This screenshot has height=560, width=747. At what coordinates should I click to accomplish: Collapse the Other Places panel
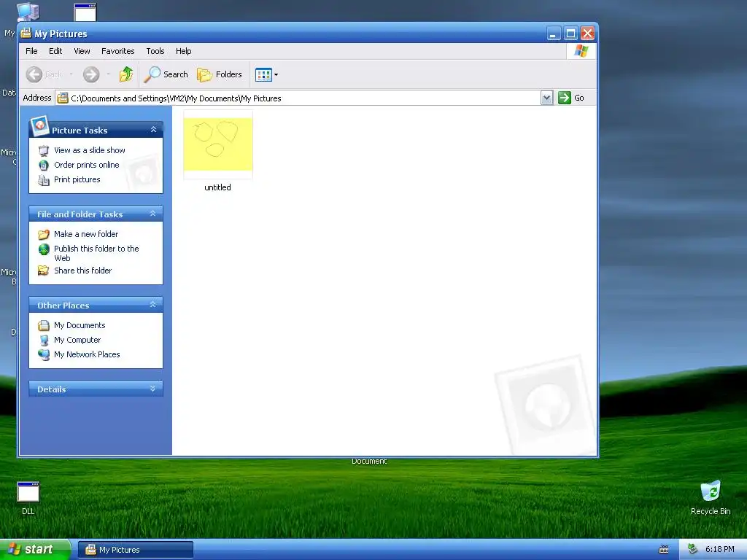[x=153, y=305]
